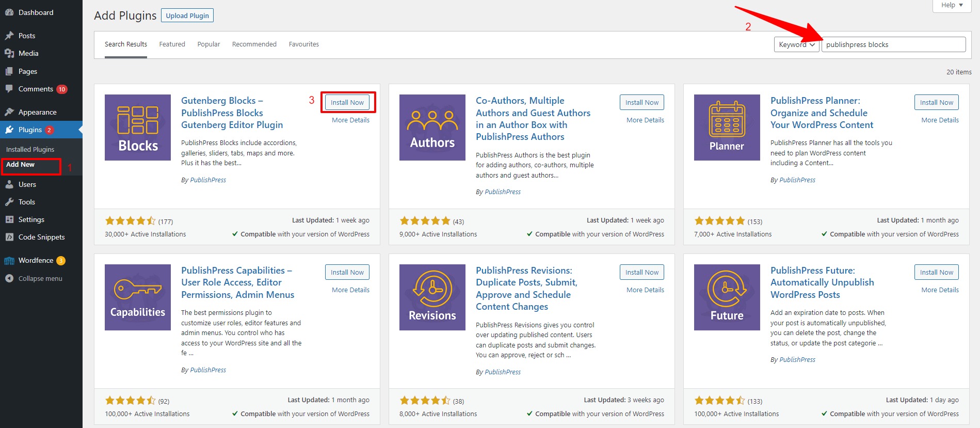This screenshot has width=980, height=428.
Task: Click the Future plugin thumbnail
Action: point(727,297)
